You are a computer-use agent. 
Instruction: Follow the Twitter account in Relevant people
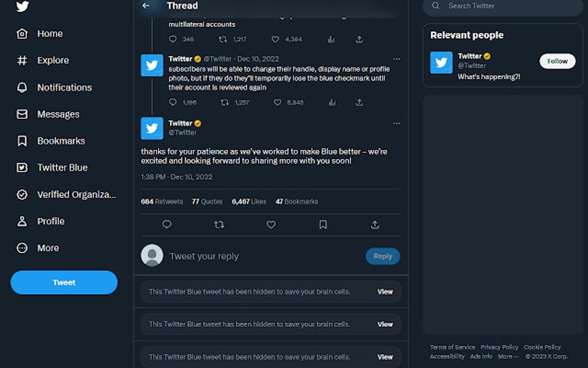tap(557, 61)
